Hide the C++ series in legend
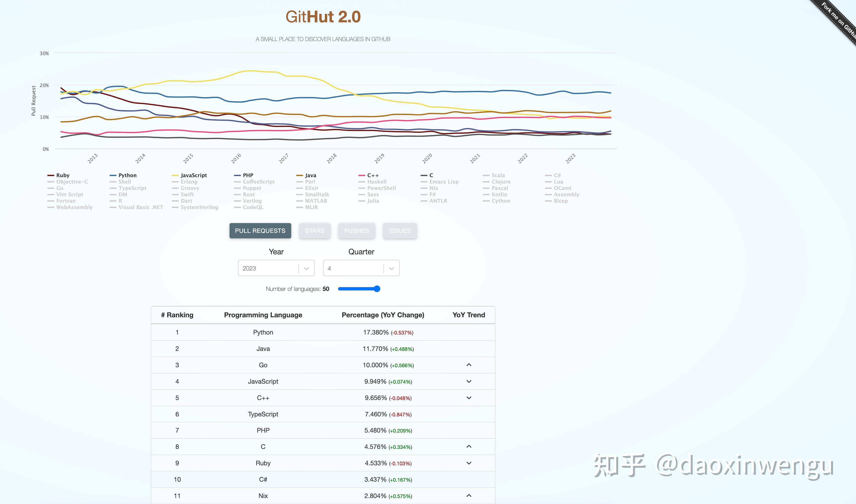This screenshot has height=504, width=856. coord(369,175)
